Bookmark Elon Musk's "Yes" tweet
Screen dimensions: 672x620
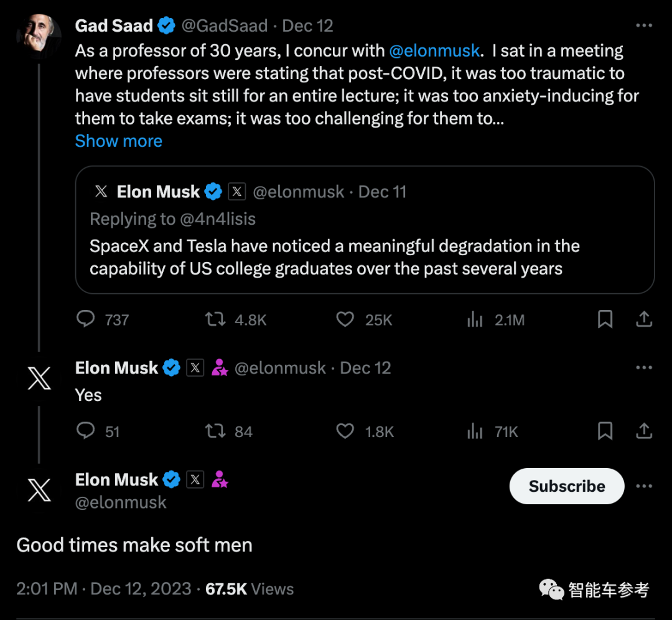pyautogui.click(x=605, y=431)
